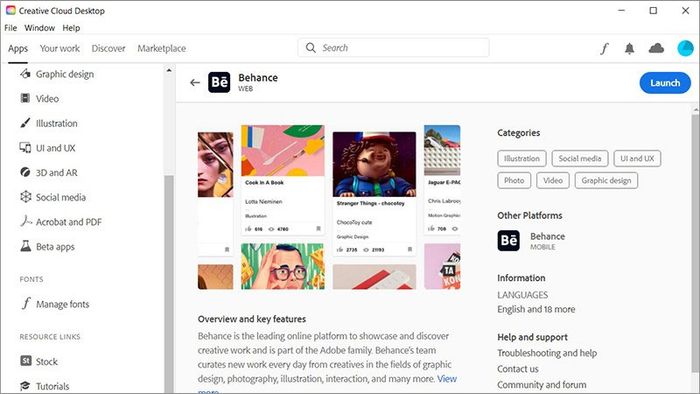Bookmark the Cook In A Book card
Viewport: 700px width, 394px height.
pos(318,228)
